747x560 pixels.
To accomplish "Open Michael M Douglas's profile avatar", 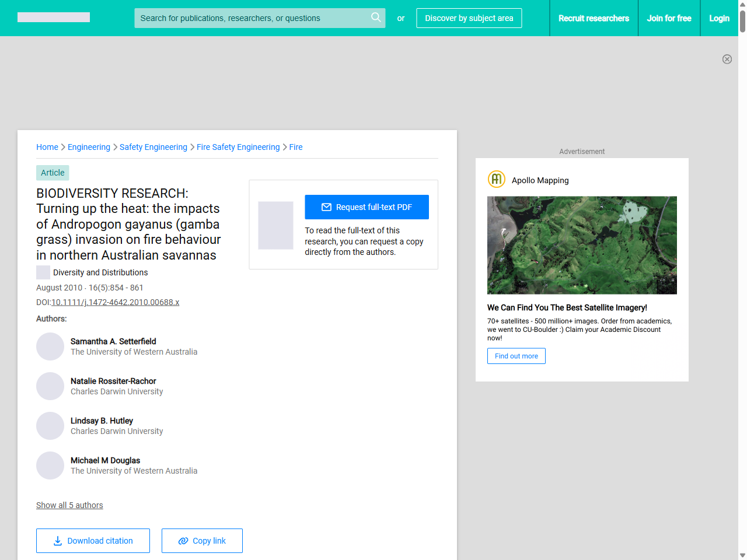I will 50,465.
